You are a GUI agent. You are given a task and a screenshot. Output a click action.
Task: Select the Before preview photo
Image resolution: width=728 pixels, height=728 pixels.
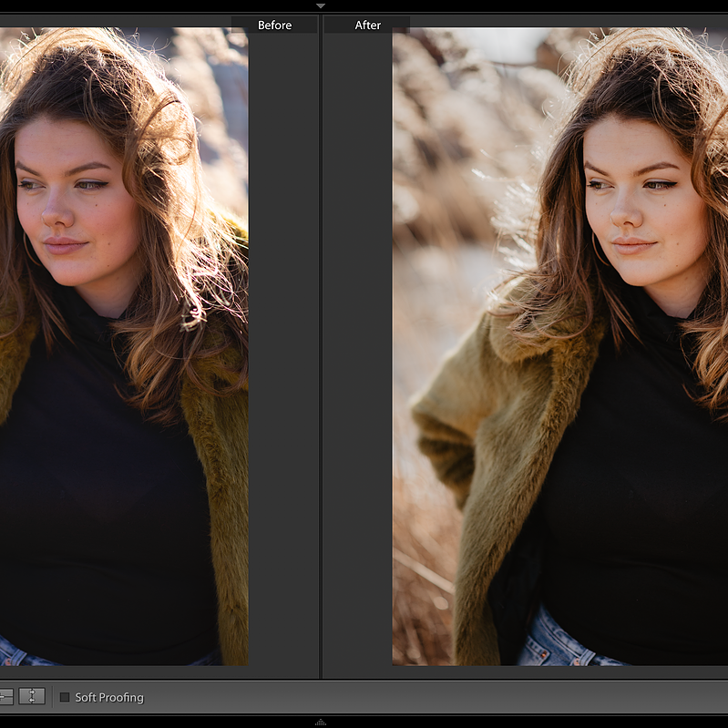click(x=124, y=346)
